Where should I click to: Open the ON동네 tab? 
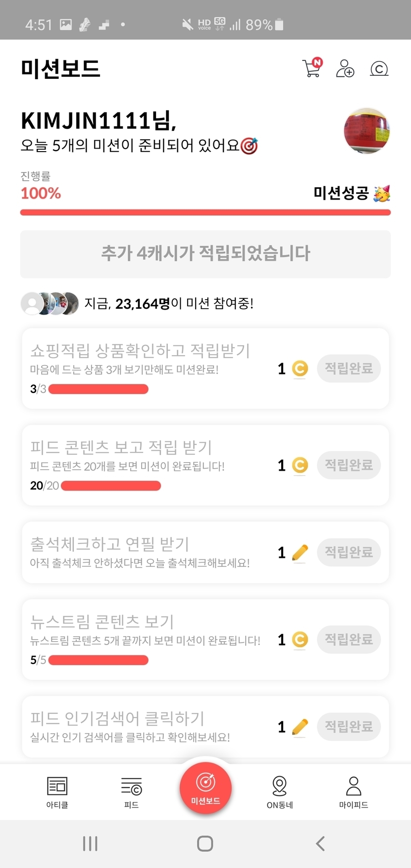[x=280, y=792]
